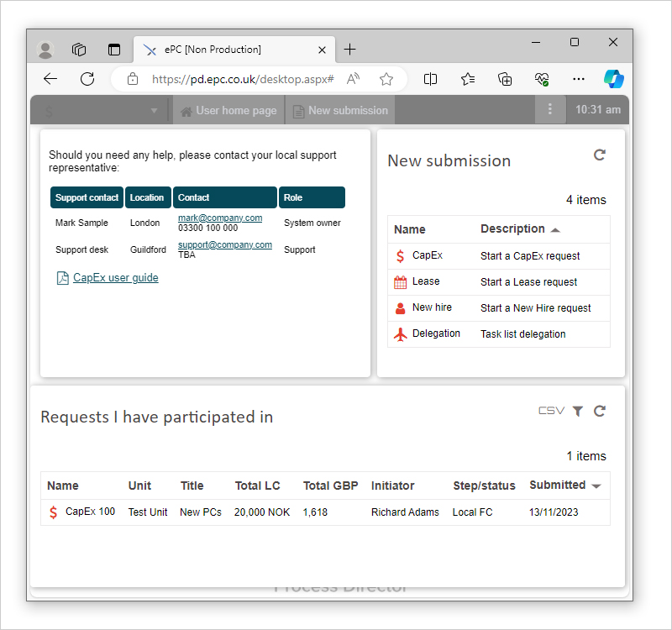Switch to the New submission tab
Viewport: 672px width, 630px height.
click(x=340, y=109)
